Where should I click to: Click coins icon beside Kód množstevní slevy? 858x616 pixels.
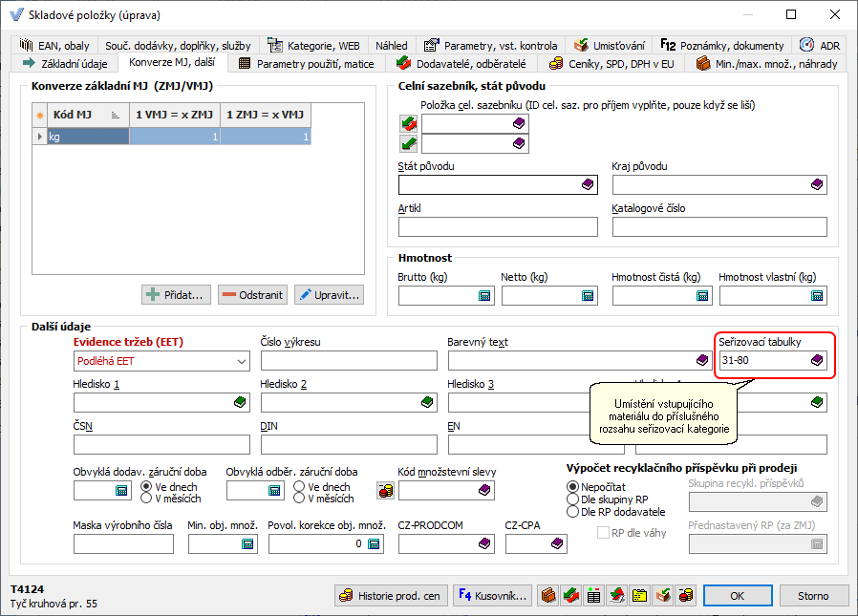[x=386, y=491]
